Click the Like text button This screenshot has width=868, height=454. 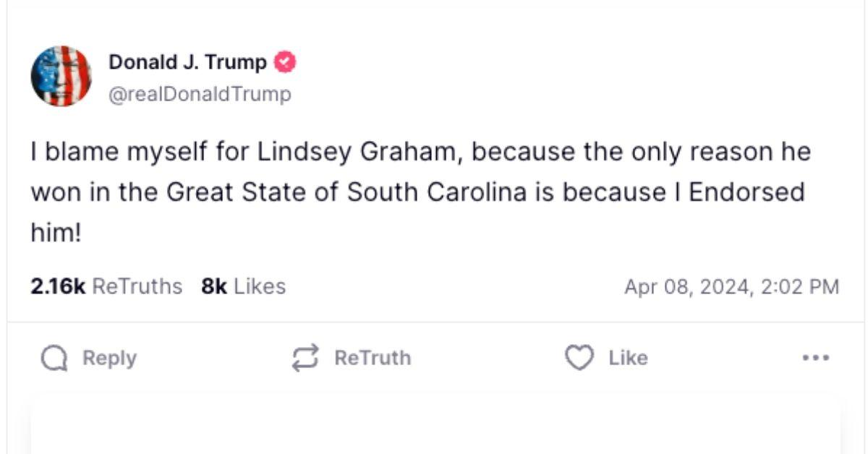pos(626,357)
